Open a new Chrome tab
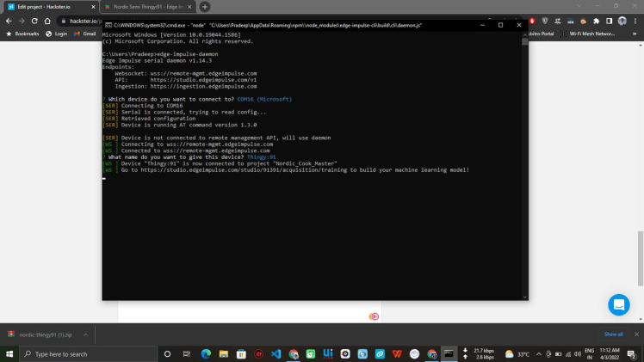The width and height of the screenshot is (644, 362). (205, 7)
